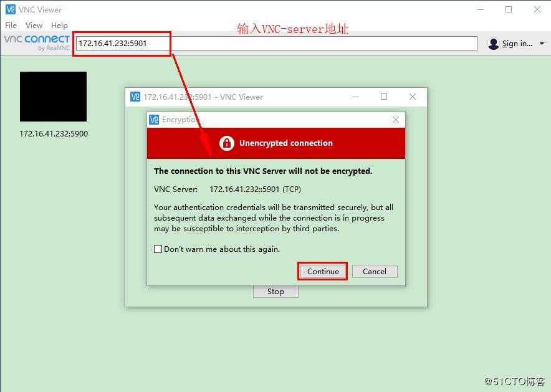551x392 pixels.
Task: Enable Don't warn me about this again
Action: click(158, 249)
